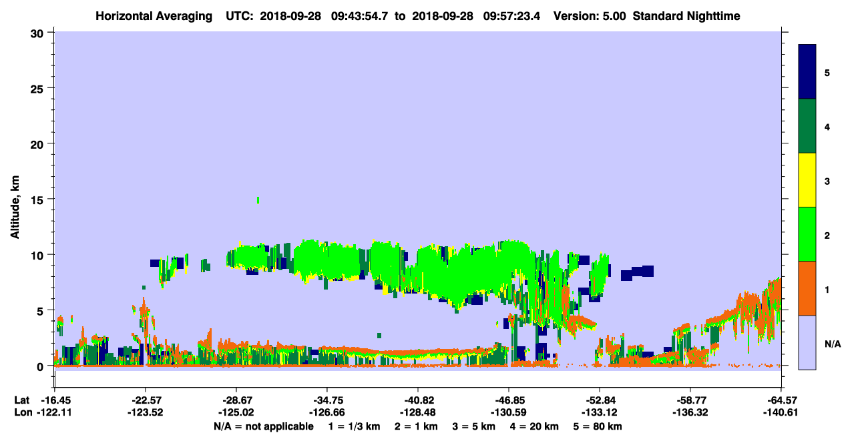The image size is (868, 445).
Task: Click the 'Lat' row label
Action: [x=22, y=400]
